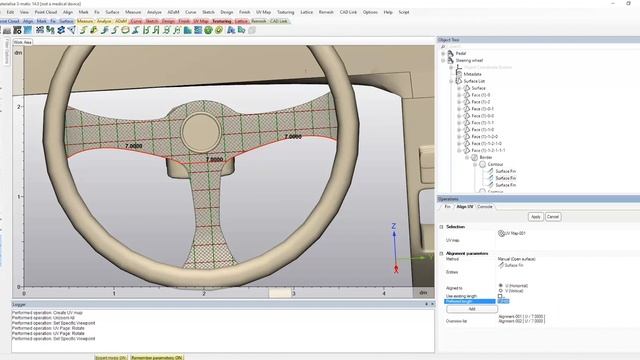Select V (Vertical) alignment option
This screenshot has height=360, width=640.
501,291
